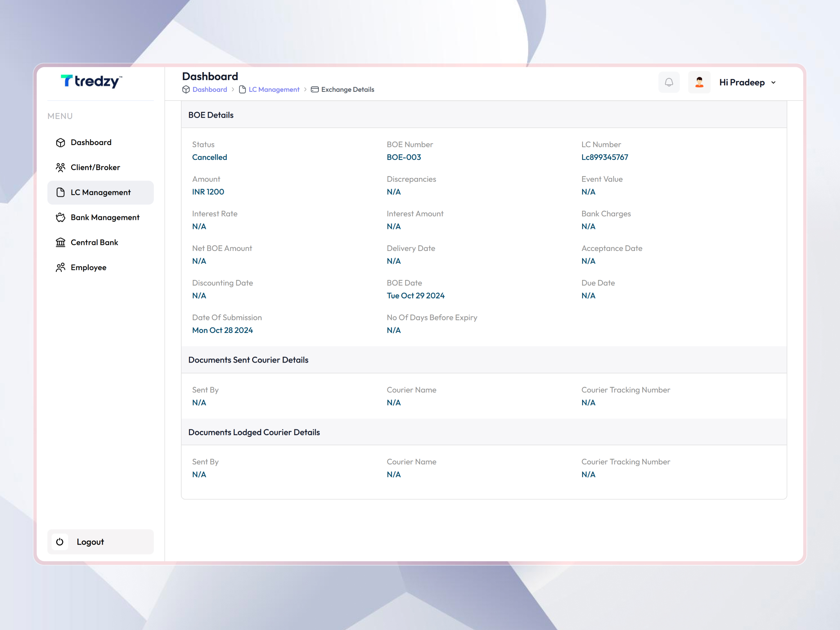Screen dimensions: 840x630
Task: Open Dashboard from the breadcrumb trail
Action: point(209,89)
